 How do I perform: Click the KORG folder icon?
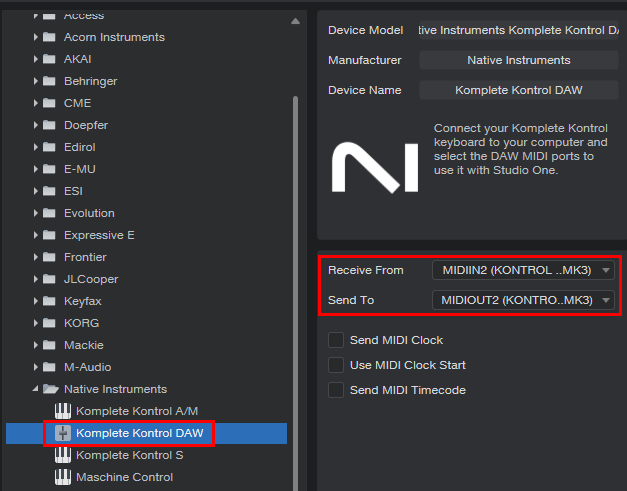[x=49, y=323]
